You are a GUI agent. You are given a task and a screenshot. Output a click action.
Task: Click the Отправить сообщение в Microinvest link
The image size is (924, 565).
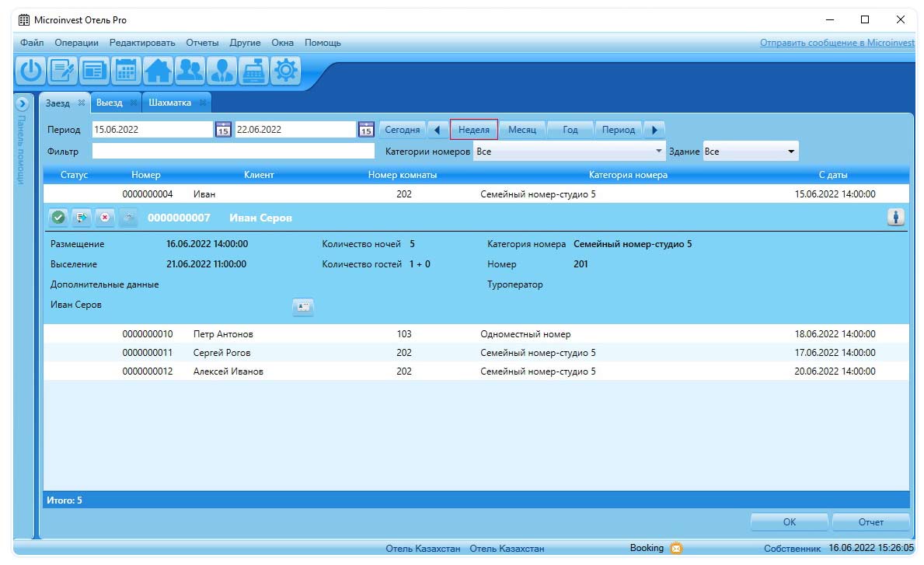point(837,43)
